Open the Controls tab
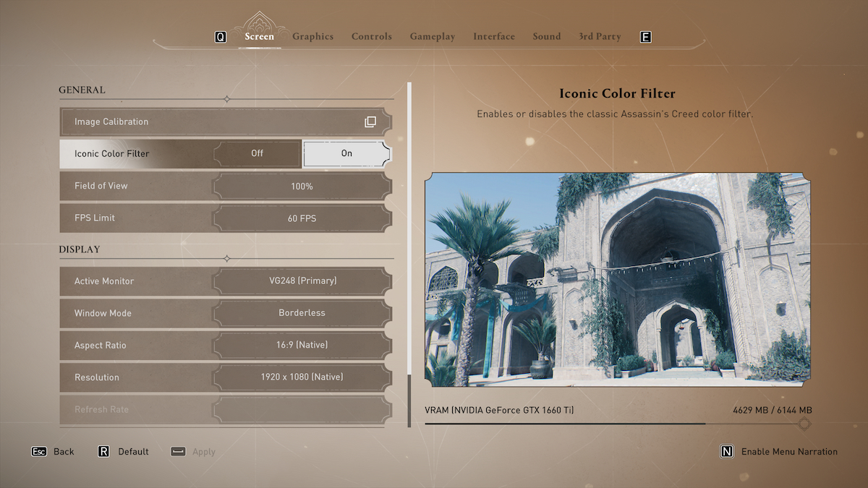 371,37
